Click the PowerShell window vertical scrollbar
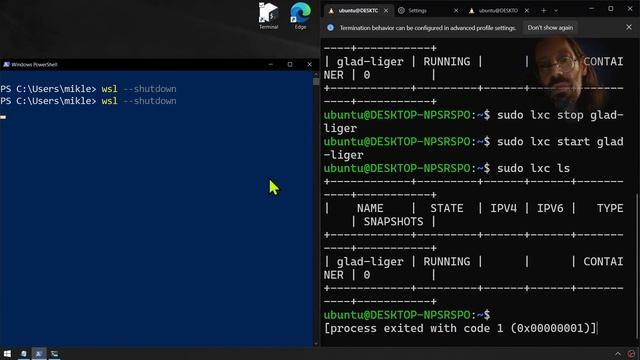The image size is (640, 360). [x=316, y=209]
